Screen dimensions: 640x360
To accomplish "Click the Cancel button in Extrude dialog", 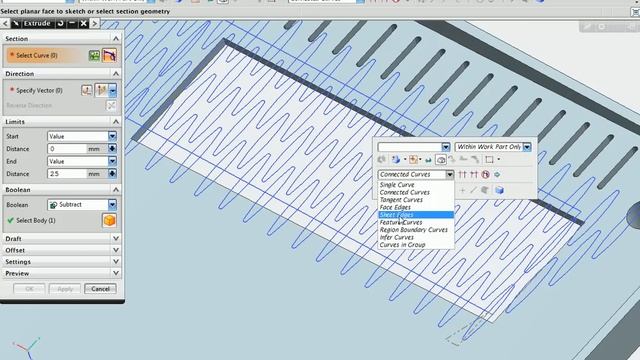I will (100, 289).
